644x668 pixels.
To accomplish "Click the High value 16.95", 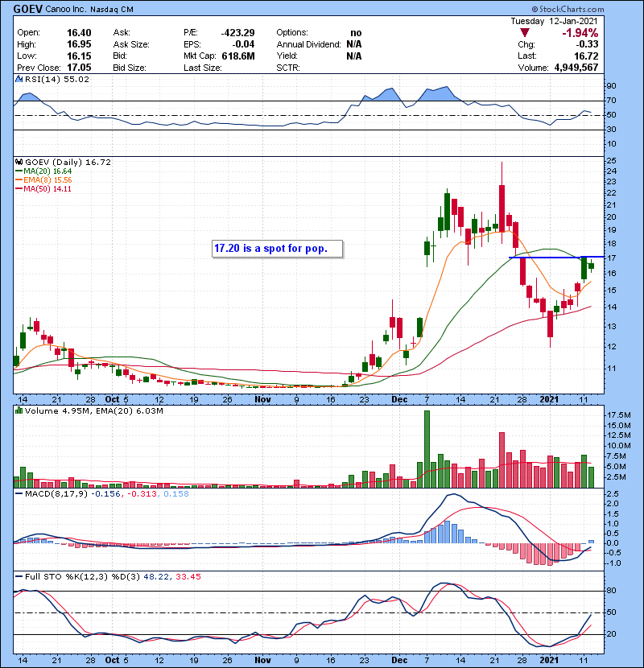I will coord(79,44).
